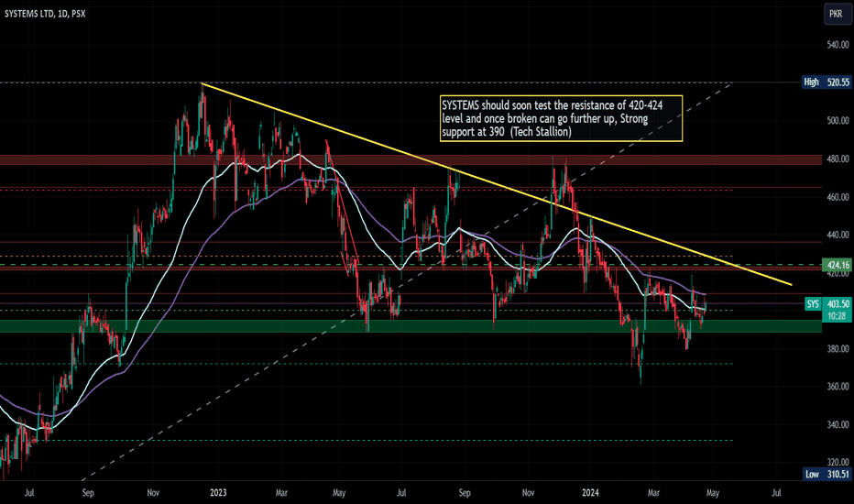Click the 2023 label on time axis
Viewport: 854px width, 504px height.
pyautogui.click(x=218, y=493)
